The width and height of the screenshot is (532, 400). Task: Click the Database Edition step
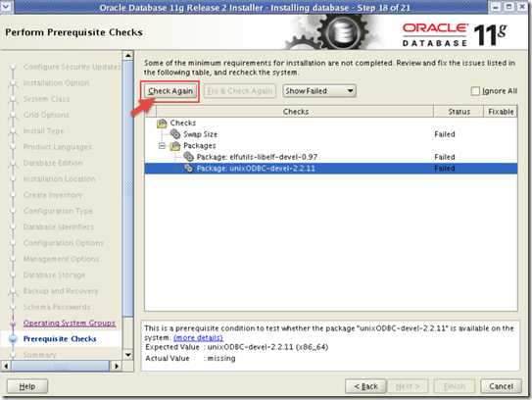click(53, 163)
